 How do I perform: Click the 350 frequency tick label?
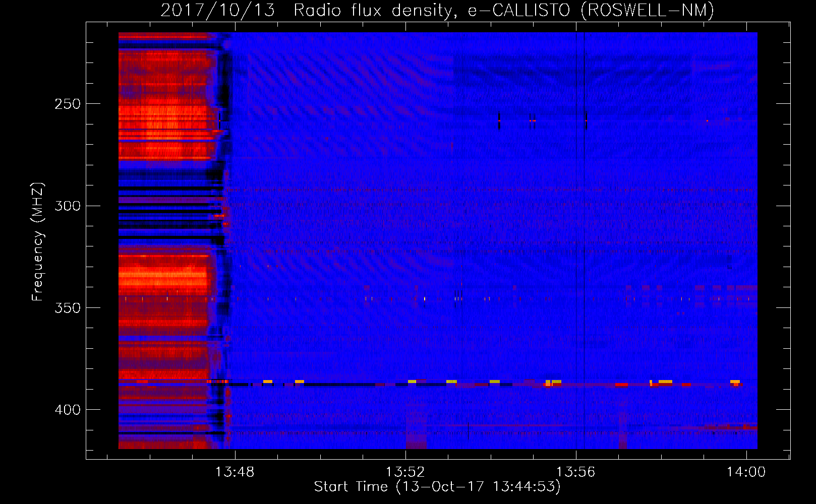(68, 308)
